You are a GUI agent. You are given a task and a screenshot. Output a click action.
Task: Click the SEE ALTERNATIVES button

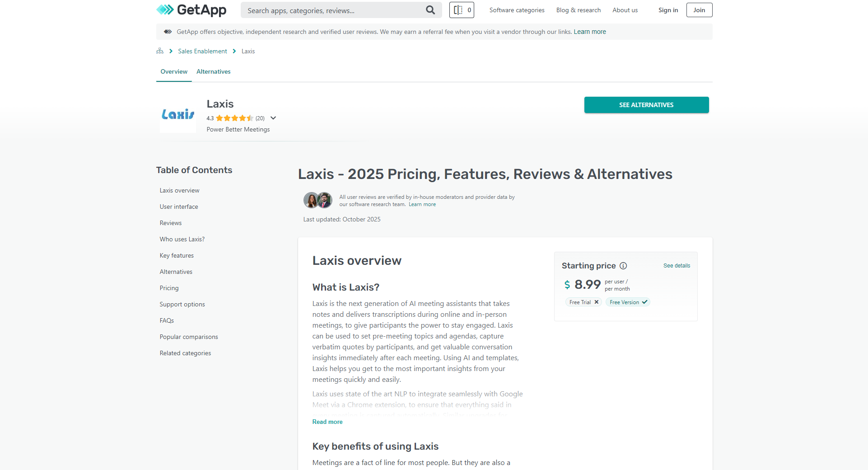(646, 104)
